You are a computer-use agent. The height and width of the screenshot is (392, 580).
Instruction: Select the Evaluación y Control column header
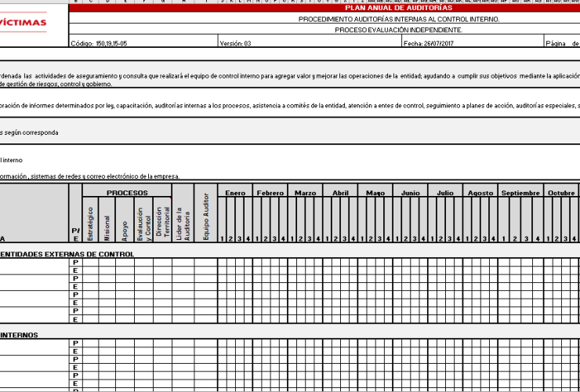(143, 222)
